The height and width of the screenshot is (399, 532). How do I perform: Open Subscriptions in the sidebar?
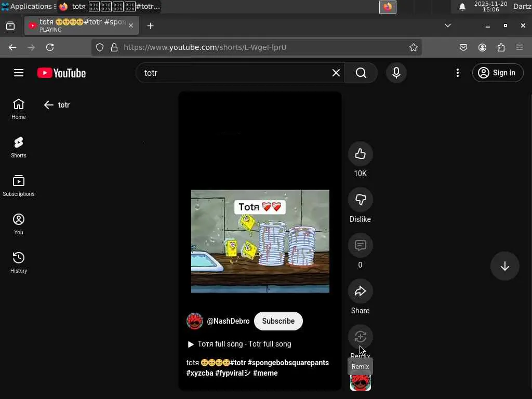pos(19,186)
